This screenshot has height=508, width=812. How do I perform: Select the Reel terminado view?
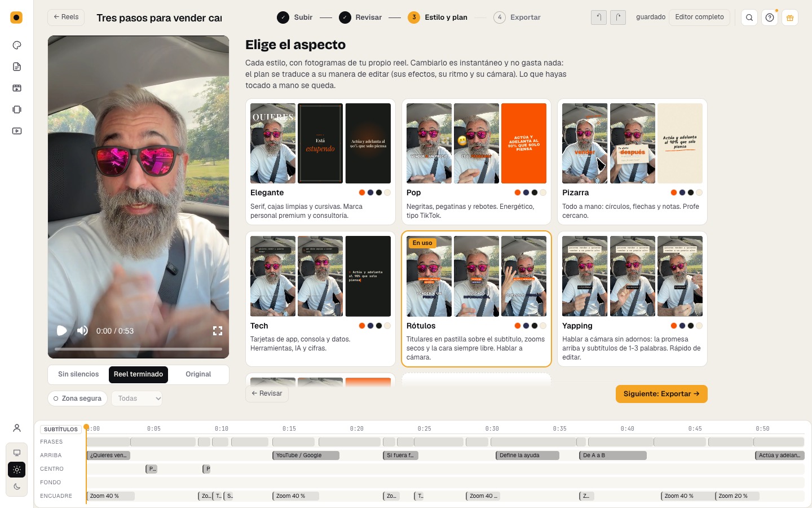(x=138, y=374)
